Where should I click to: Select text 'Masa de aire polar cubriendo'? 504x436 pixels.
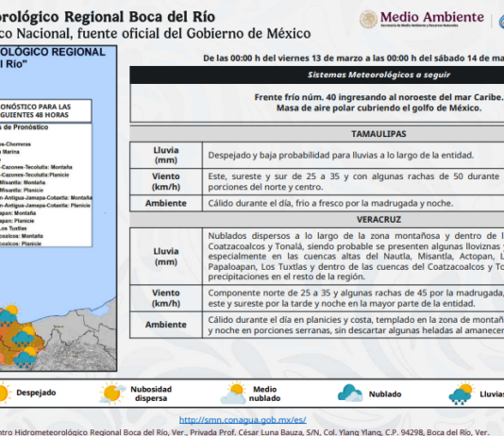tap(335, 108)
